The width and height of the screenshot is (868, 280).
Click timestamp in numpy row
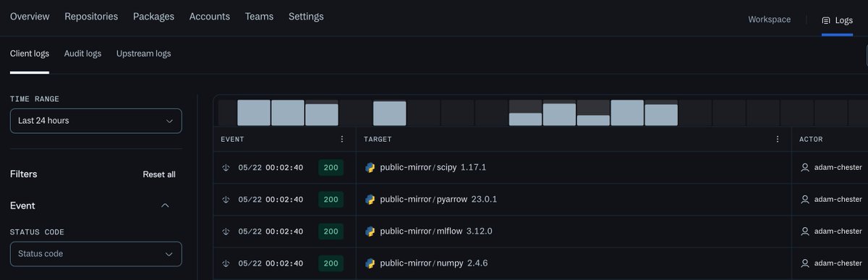coord(271,263)
